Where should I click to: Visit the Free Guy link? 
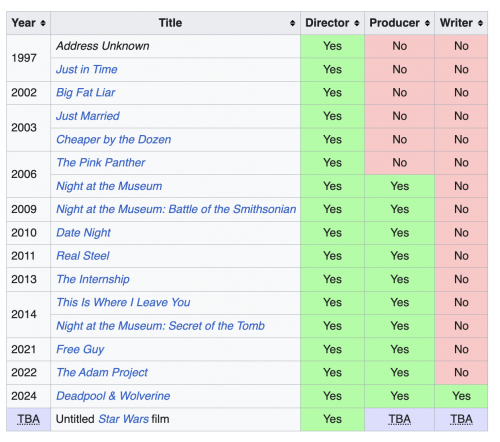click(80, 349)
